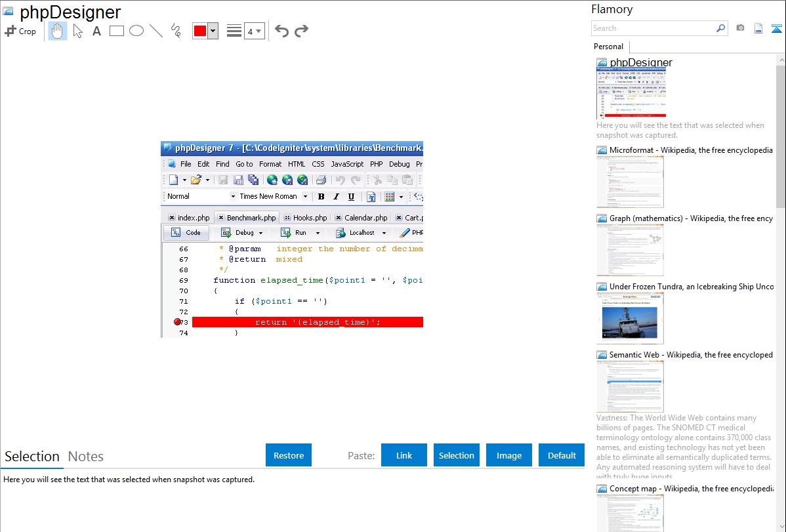
Task: Click red breakpoint dot on line 73
Action: pos(177,322)
